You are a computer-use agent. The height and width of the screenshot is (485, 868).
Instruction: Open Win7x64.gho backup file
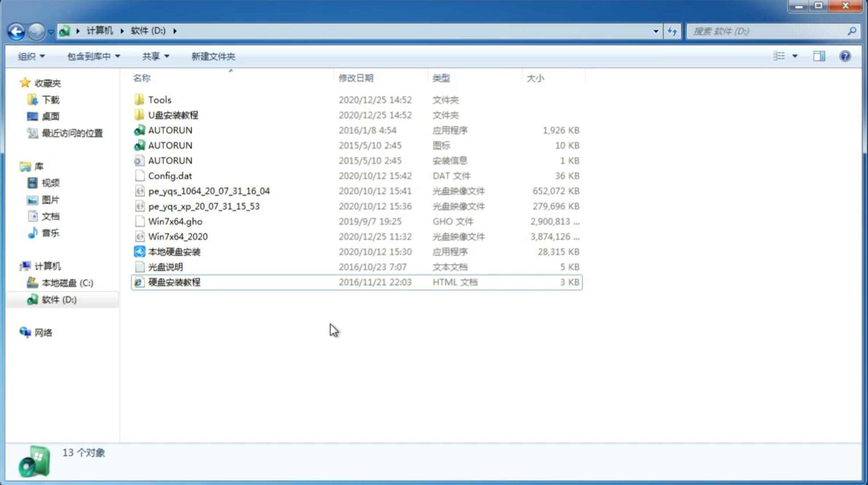[175, 221]
